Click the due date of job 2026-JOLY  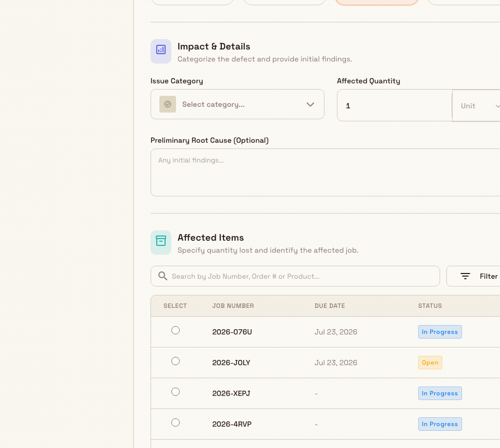[x=336, y=363]
